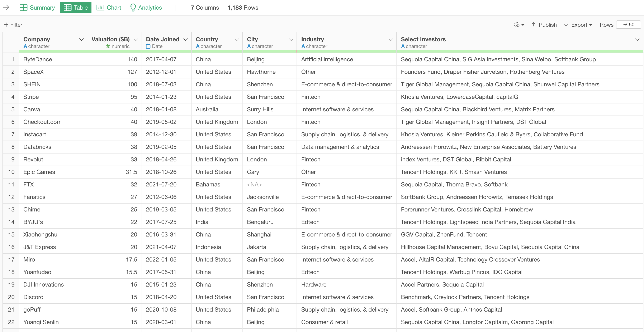The image size is (644, 332).
Task: Click the 7 Columns count label
Action: (x=205, y=8)
